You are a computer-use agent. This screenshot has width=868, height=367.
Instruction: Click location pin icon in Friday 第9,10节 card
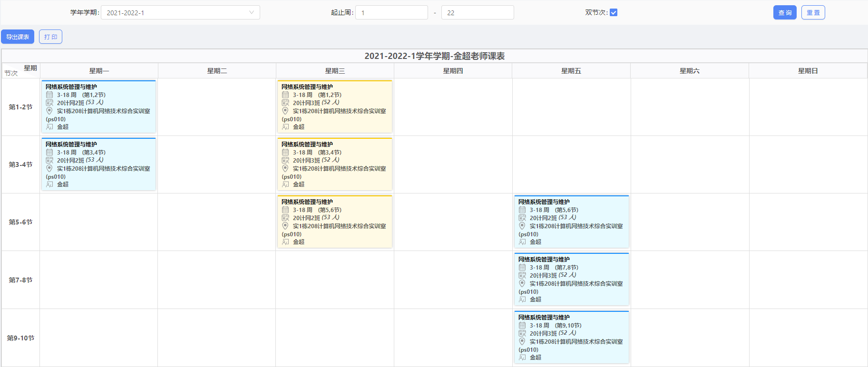522,341
